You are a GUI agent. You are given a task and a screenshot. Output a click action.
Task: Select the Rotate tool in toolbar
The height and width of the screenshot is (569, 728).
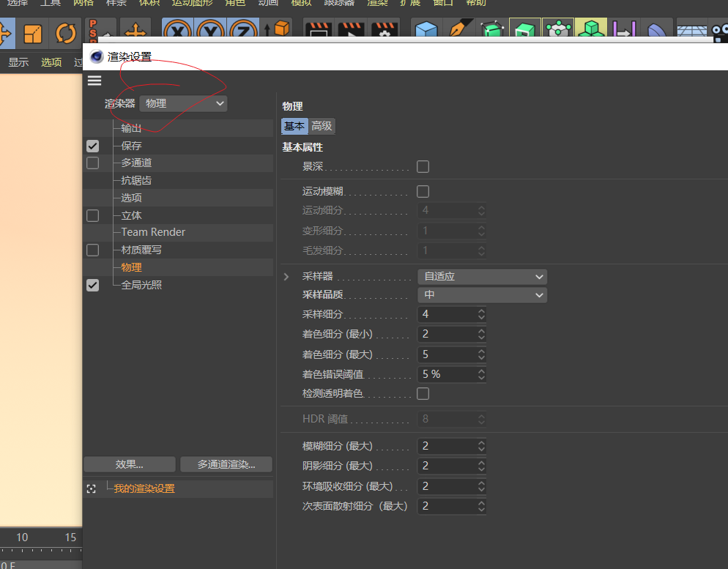[x=66, y=33]
